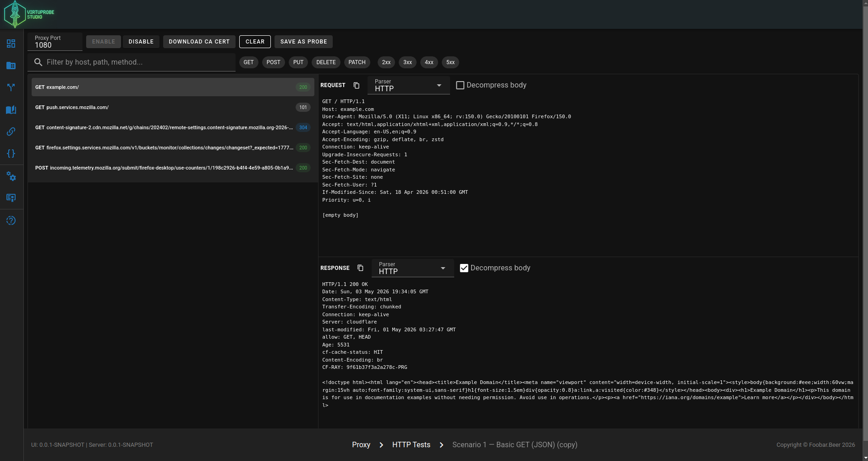The image size is (868, 461).
Task: Toggle the DELETE method filter chip
Action: click(x=326, y=62)
